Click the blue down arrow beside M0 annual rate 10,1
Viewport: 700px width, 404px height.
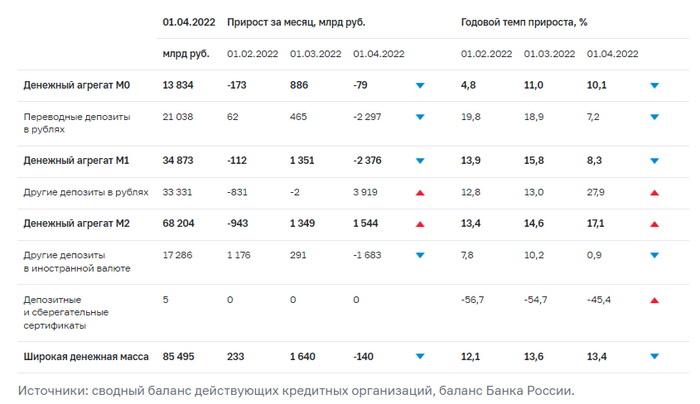[x=654, y=86]
